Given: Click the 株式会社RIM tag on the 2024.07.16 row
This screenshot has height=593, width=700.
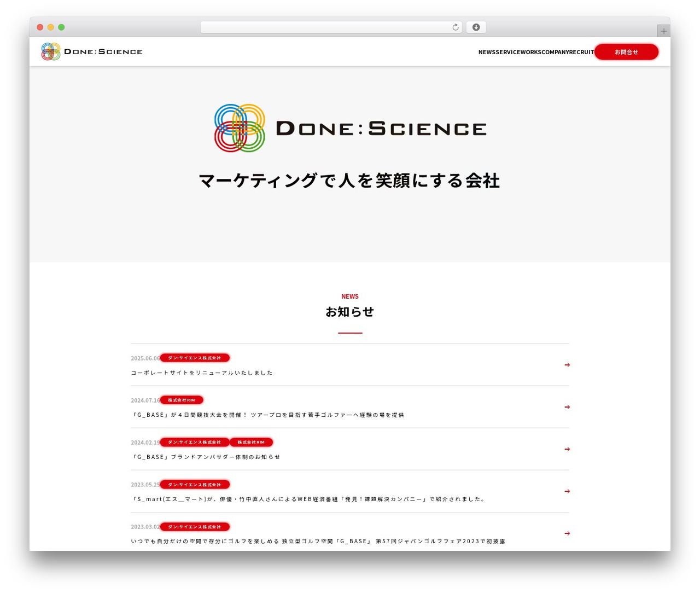Looking at the screenshot, I should [x=182, y=400].
